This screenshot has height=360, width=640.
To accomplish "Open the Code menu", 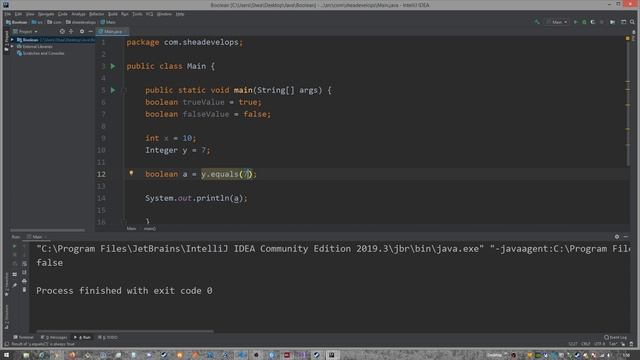I will pyautogui.click(x=62, y=14).
